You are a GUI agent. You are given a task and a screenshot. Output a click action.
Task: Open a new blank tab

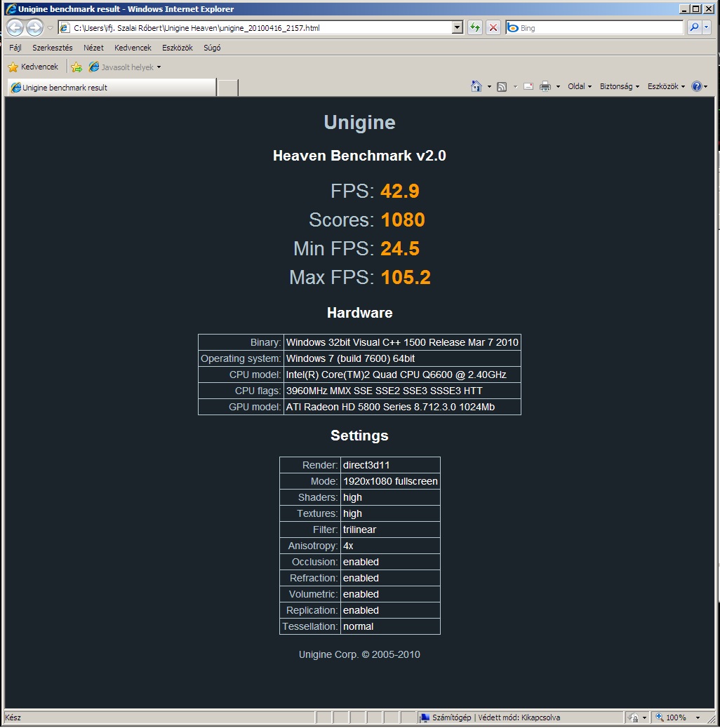tap(228, 87)
